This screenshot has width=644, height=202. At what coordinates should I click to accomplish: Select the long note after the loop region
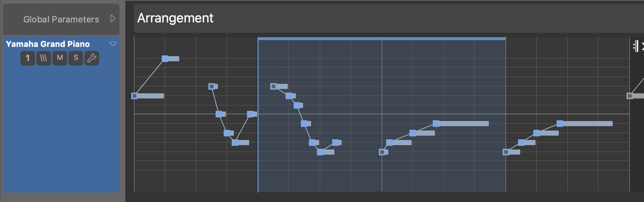point(585,124)
